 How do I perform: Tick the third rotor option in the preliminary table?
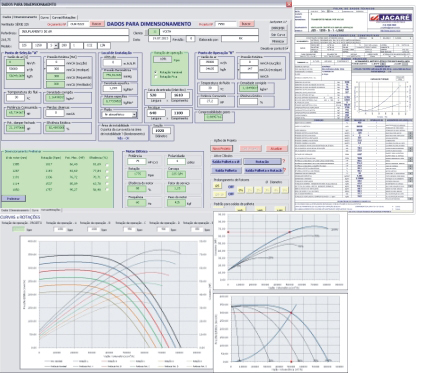[x=107, y=177]
